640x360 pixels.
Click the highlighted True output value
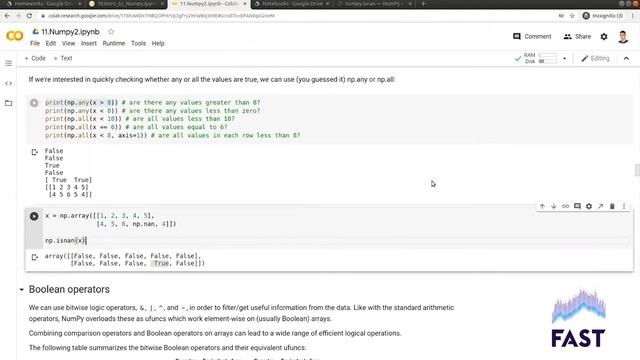coord(161,264)
